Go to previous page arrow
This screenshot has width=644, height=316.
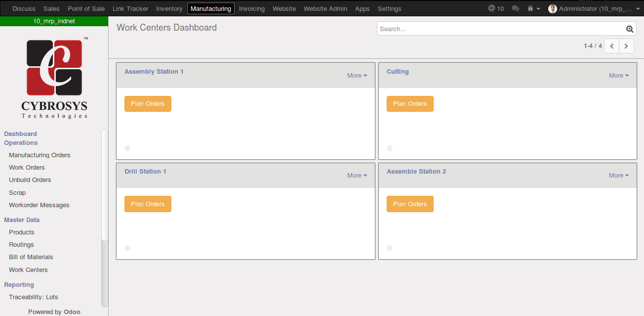point(611,46)
